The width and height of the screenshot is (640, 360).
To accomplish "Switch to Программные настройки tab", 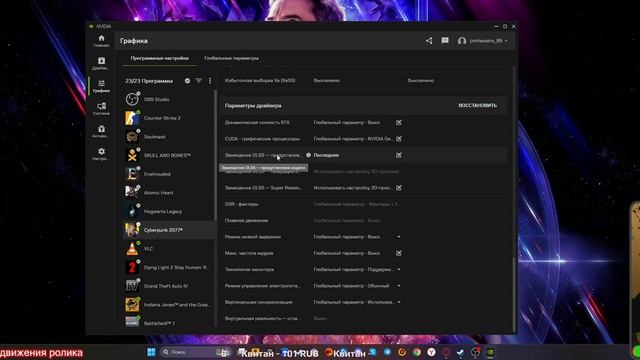I will pyautogui.click(x=160, y=58).
